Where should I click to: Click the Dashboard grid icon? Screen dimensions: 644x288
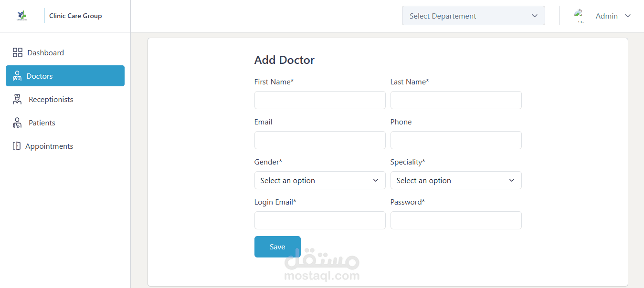coord(18,52)
